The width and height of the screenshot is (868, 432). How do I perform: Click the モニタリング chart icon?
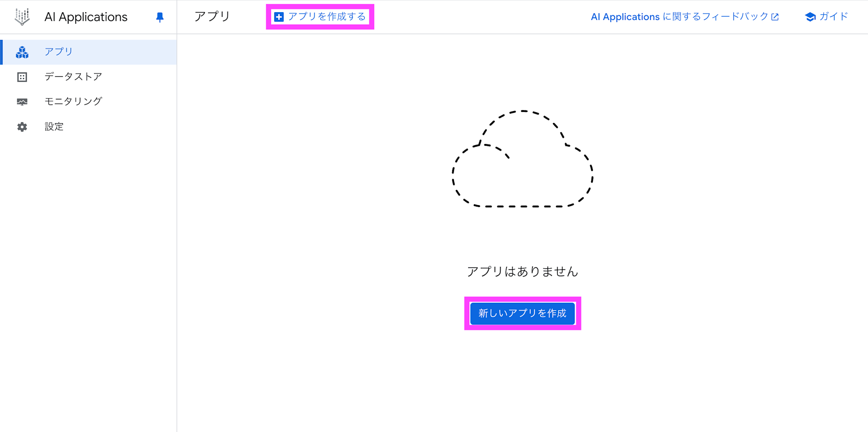[22, 102]
